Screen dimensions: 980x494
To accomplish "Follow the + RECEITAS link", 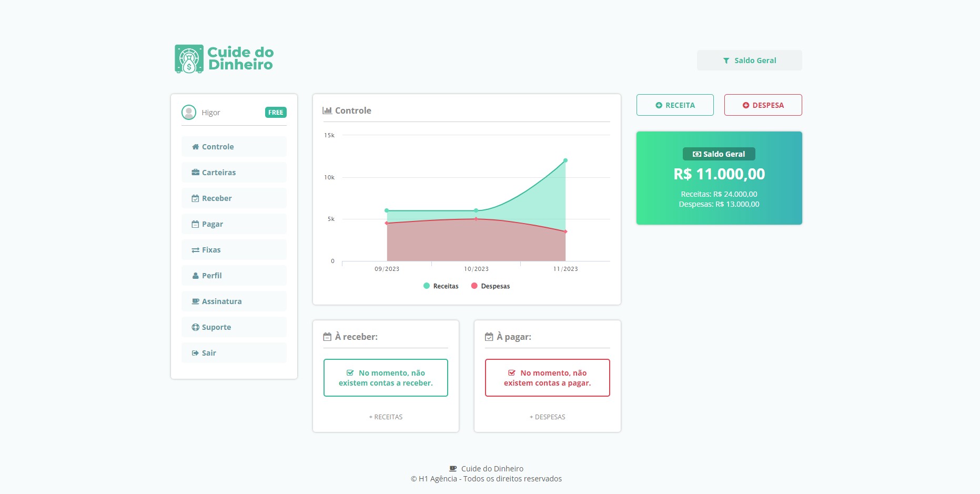I will (x=386, y=417).
